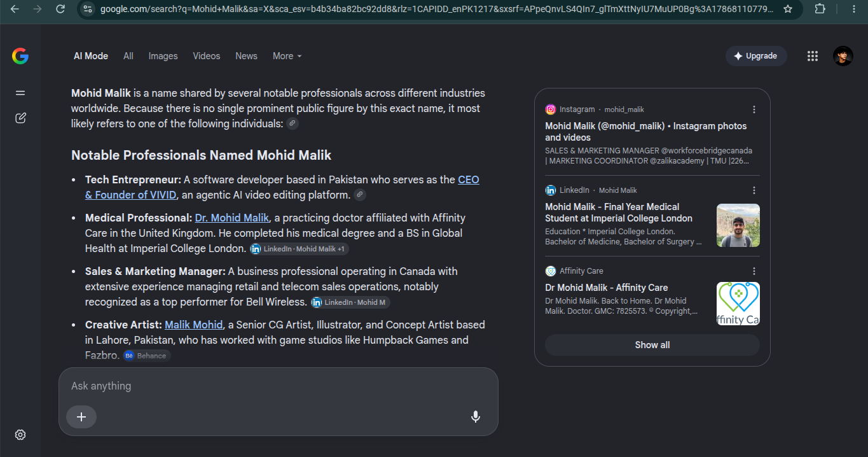Image resolution: width=868 pixels, height=457 pixels.
Task: Click the Medical Professional bullet label
Action: pos(139,218)
